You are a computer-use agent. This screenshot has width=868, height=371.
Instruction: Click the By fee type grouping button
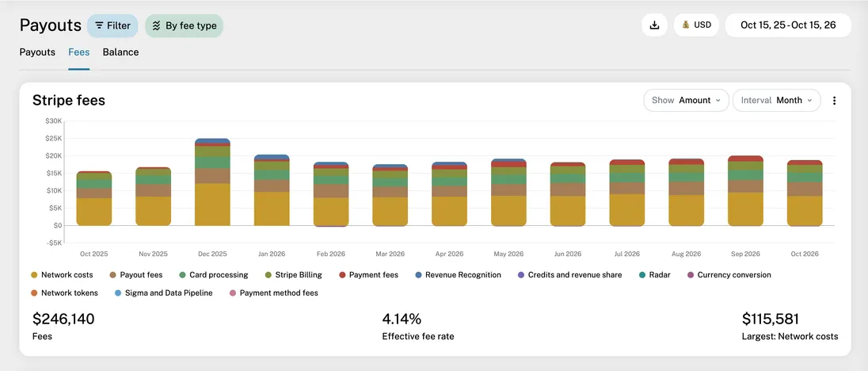[x=185, y=25]
